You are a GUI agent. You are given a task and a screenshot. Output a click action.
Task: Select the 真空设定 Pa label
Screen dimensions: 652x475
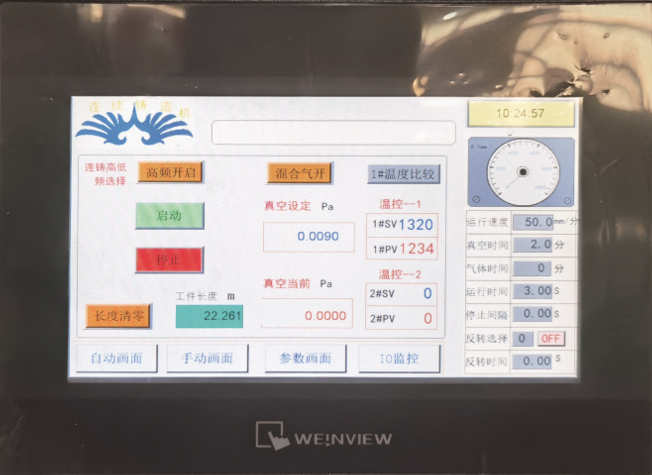tap(299, 206)
